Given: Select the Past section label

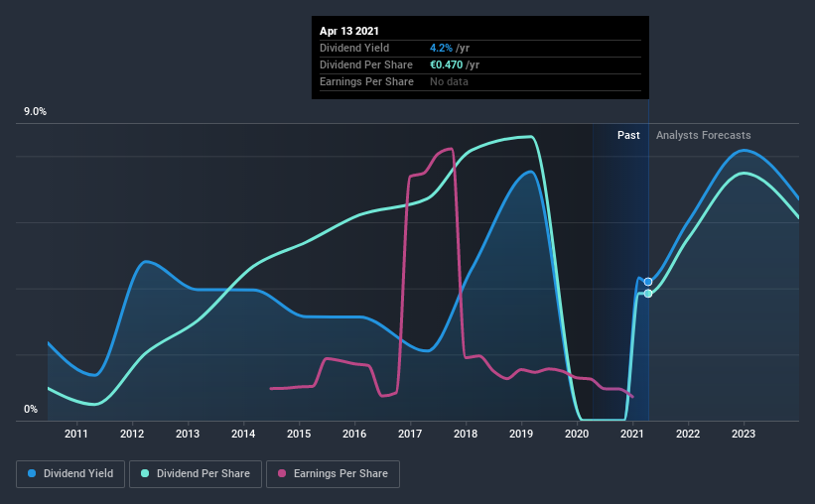Looking at the screenshot, I should click(x=628, y=135).
